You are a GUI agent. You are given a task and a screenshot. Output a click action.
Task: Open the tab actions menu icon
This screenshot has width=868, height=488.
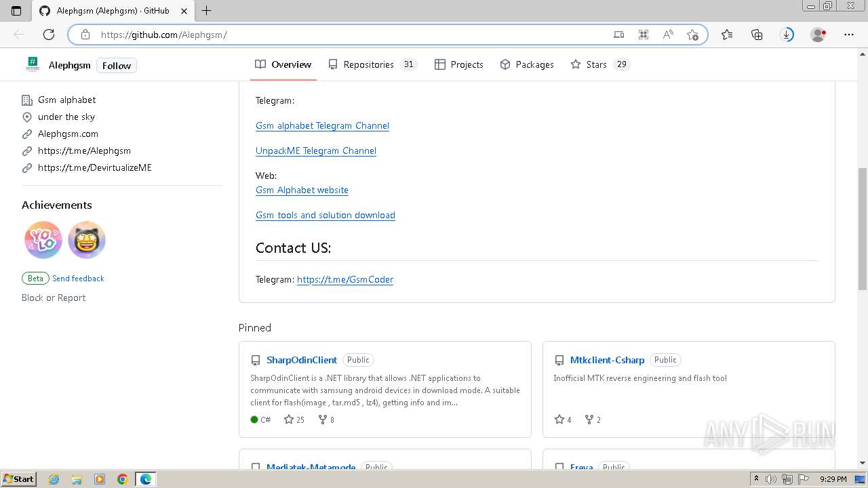pyautogui.click(x=16, y=11)
